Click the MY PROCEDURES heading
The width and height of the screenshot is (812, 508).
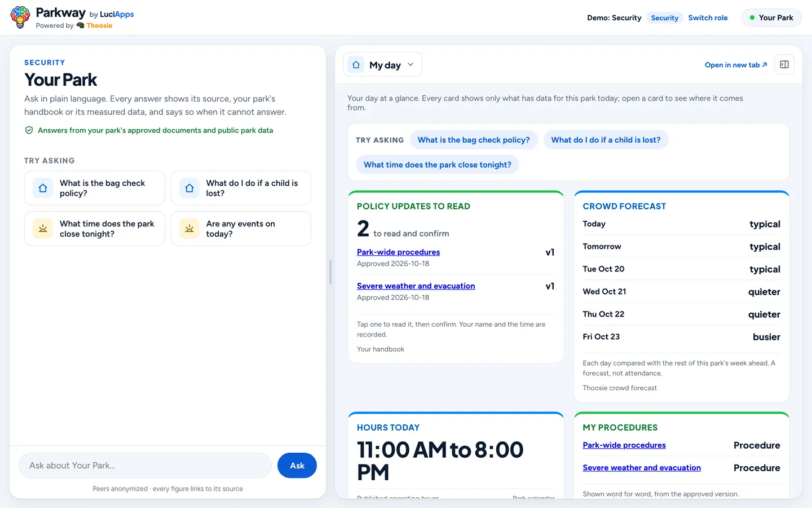620,428
